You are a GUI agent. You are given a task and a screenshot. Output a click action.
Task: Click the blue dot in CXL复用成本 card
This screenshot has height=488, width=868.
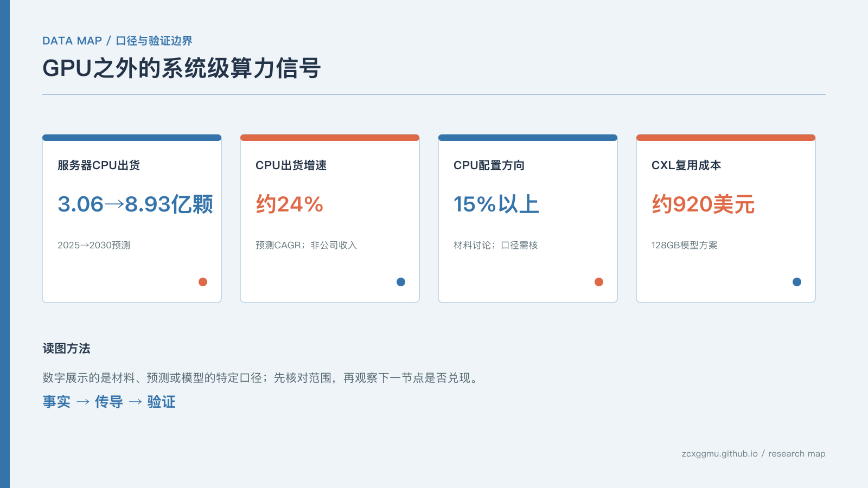click(x=797, y=282)
